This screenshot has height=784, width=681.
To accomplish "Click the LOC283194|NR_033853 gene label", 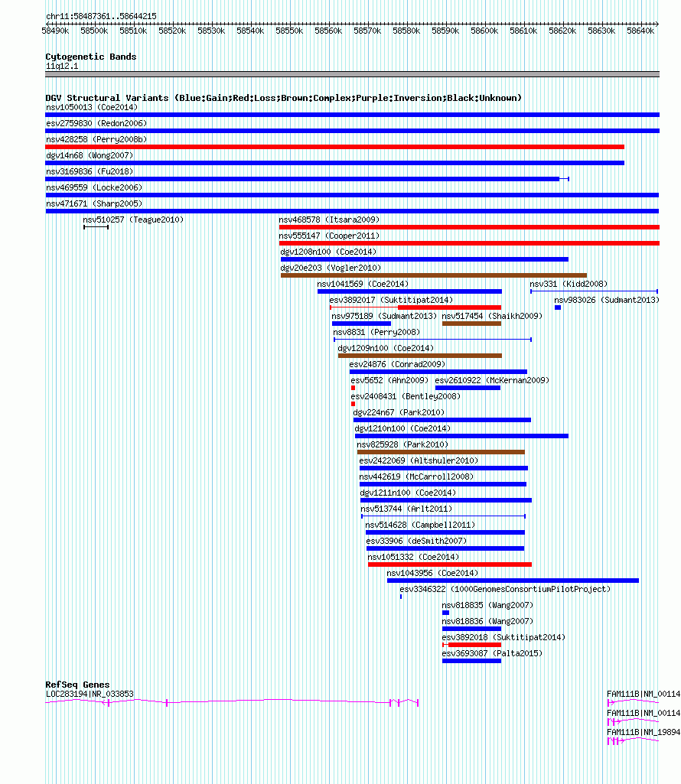I will (90, 694).
